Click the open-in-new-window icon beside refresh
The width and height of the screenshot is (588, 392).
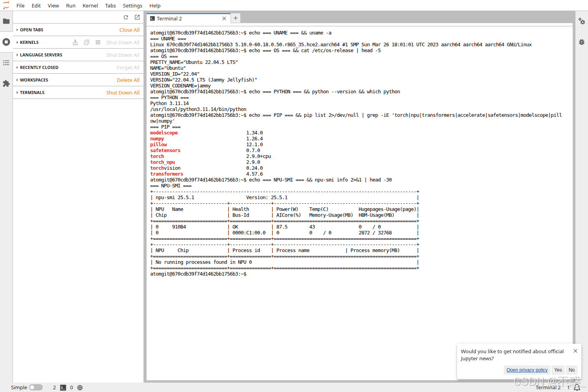137,17
